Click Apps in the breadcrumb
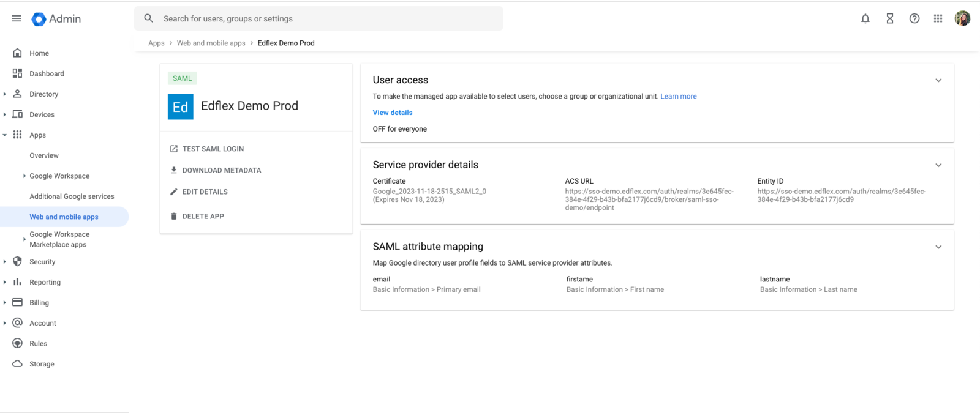This screenshot has height=413, width=980. pyautogui.click(x=156, y=43)
